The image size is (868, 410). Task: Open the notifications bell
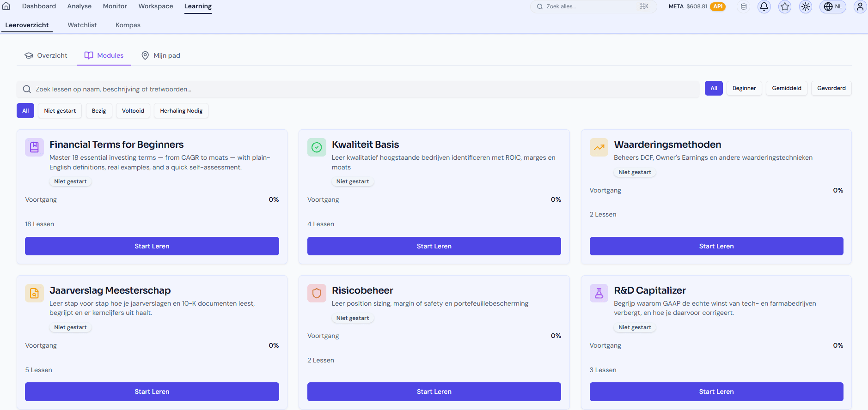pos(764,6)
